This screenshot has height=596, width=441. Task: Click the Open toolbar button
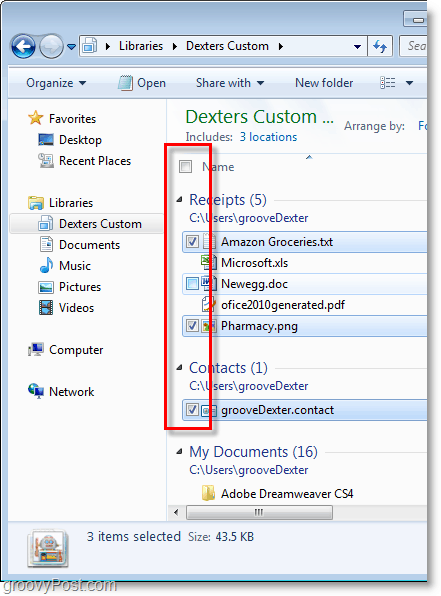point(142,82)
